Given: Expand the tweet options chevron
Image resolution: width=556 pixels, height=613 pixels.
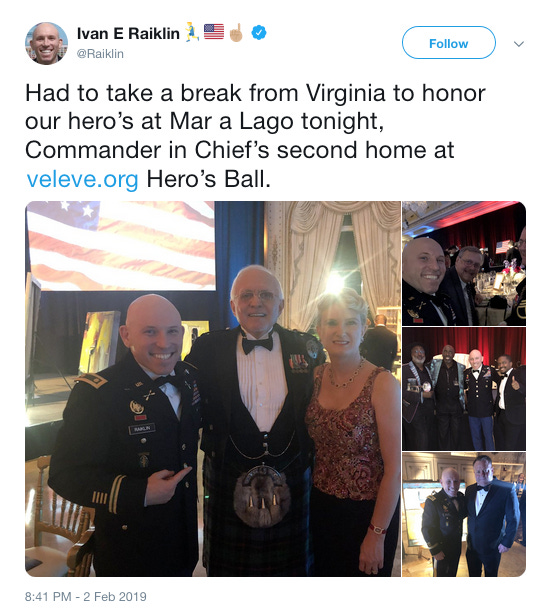Looking at the screenshot, I should coord(518,44).
